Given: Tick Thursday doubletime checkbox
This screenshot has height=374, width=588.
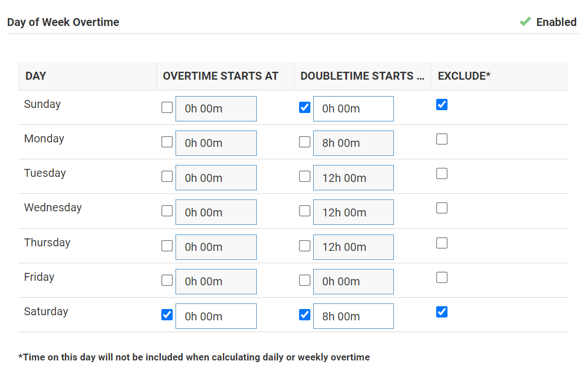Looking at the screenshot, I should (x=305, y=246).
